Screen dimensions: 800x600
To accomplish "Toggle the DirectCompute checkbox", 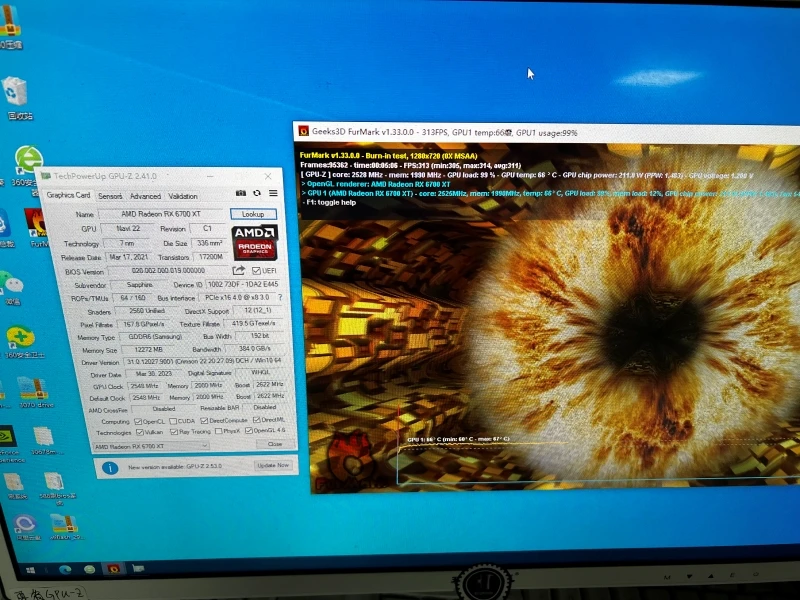I will click(205, 420).
